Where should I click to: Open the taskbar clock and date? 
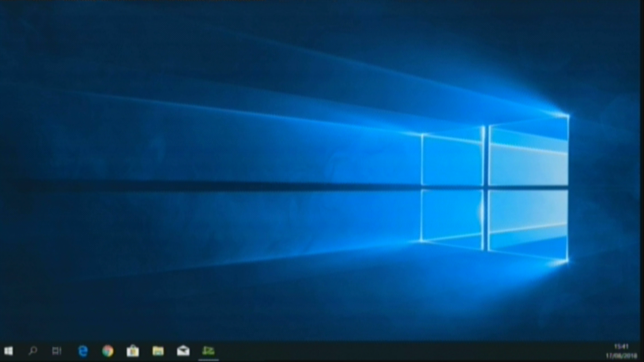(x=621, y=351)
